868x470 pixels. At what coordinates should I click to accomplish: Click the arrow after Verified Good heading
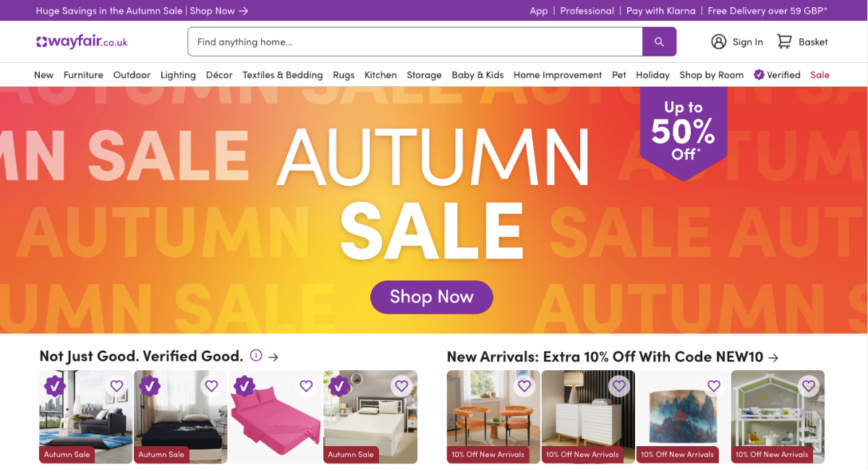pyautogui.click(x=273, y=356)
